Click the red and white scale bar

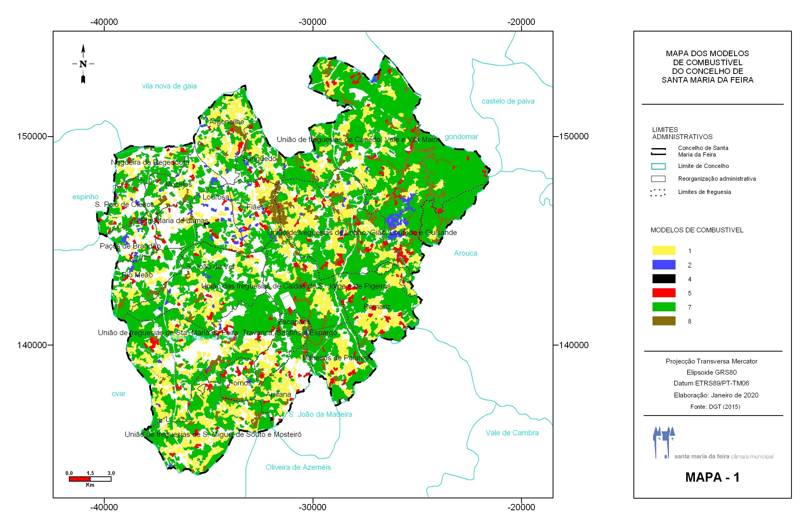(x=90, y=479)
